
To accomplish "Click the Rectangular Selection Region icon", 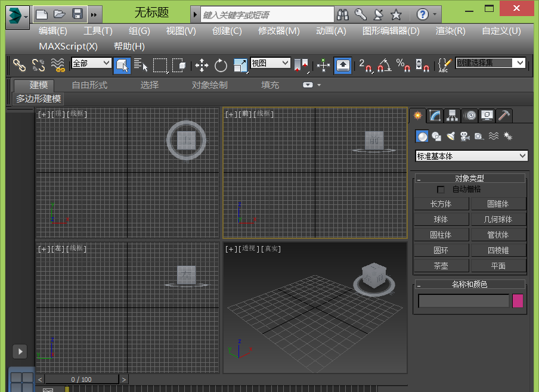I will (160, 66).
